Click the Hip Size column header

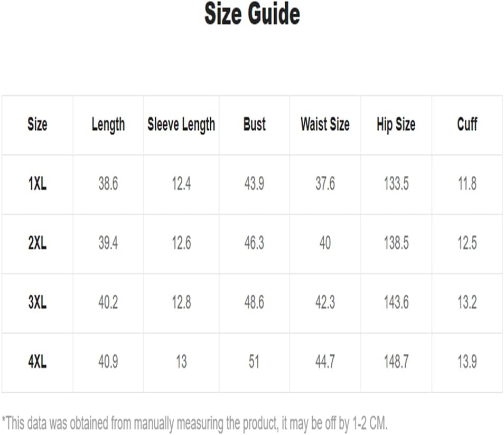[x=396, y=125]
